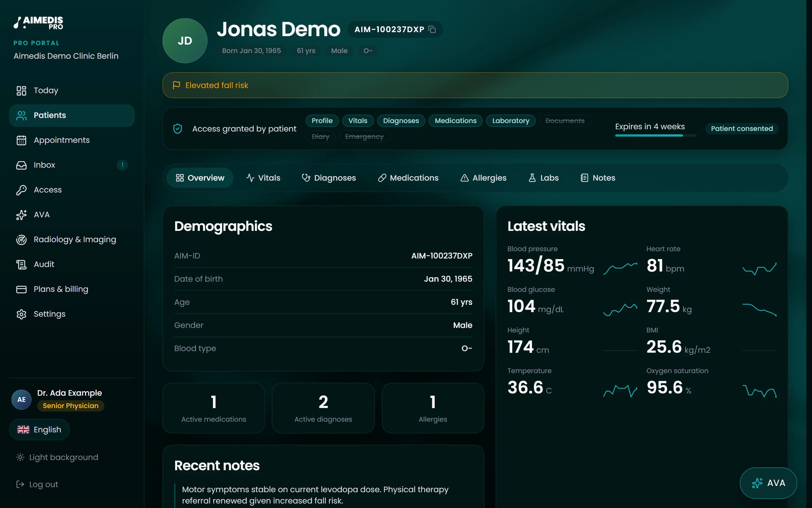Viewport: 812px width, 508px height.
Task: Open the Active diagnoses summary card
Action: [x=323, y=408]
